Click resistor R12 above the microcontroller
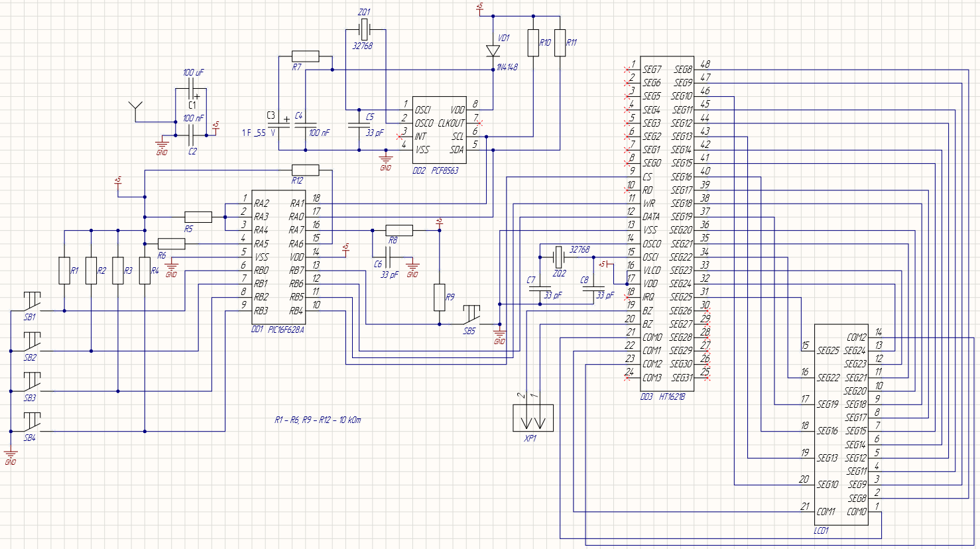This screenshot has width=980, height=549. pos(307,171)
